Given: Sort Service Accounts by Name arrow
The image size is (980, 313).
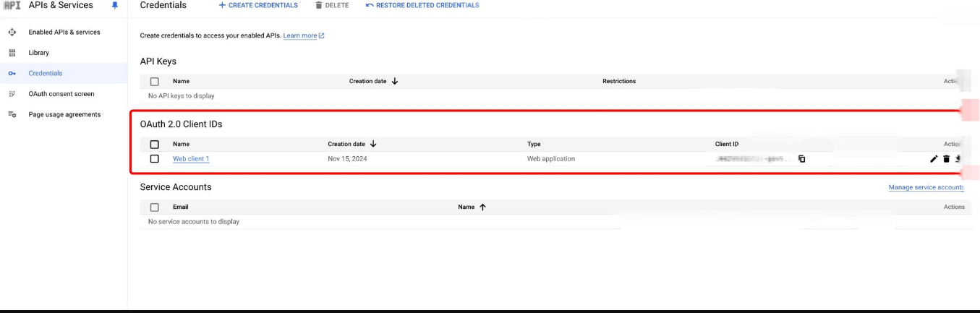Looking at the screenshot, I should (482, 207).
